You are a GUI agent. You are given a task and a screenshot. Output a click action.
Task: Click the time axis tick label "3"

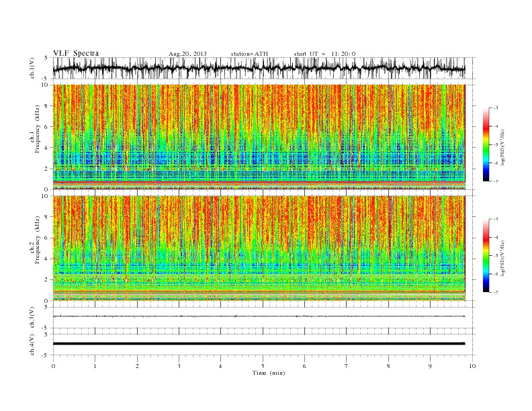[179, 366]
